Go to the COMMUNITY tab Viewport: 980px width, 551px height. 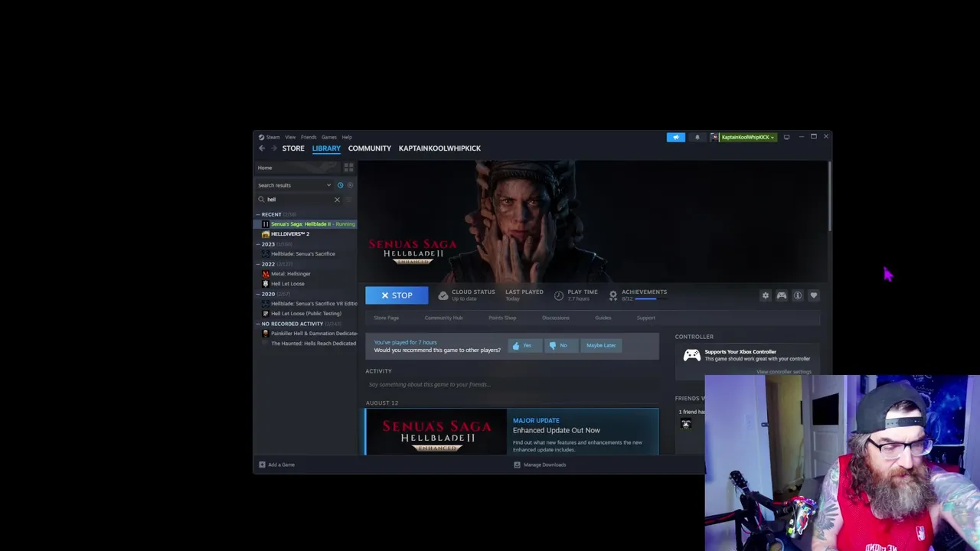[x=370, y=148]
